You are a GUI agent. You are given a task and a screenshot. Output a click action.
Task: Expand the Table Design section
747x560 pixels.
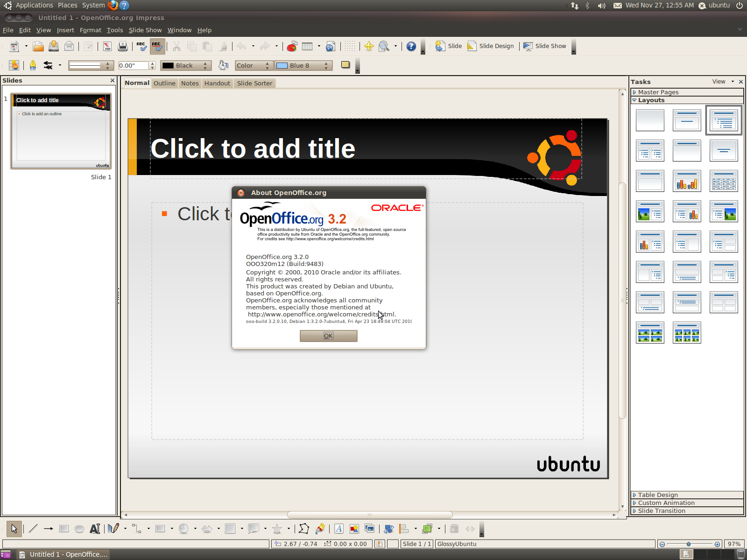pos(687,495)
